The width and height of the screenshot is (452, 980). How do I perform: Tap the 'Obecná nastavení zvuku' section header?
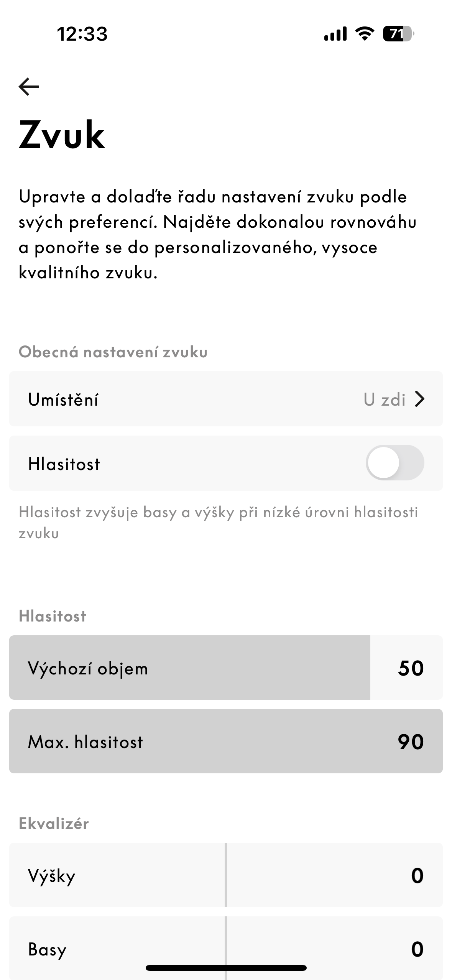pyautogui.click(x=113, y=352)
